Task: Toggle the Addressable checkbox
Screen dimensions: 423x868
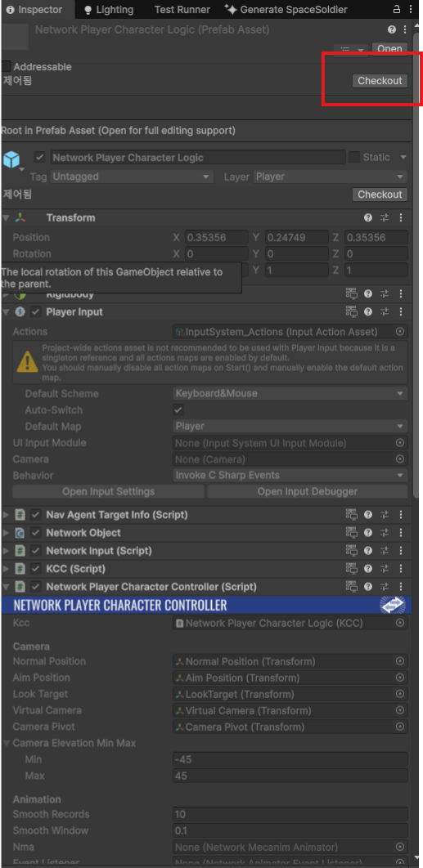Action: 6,66
